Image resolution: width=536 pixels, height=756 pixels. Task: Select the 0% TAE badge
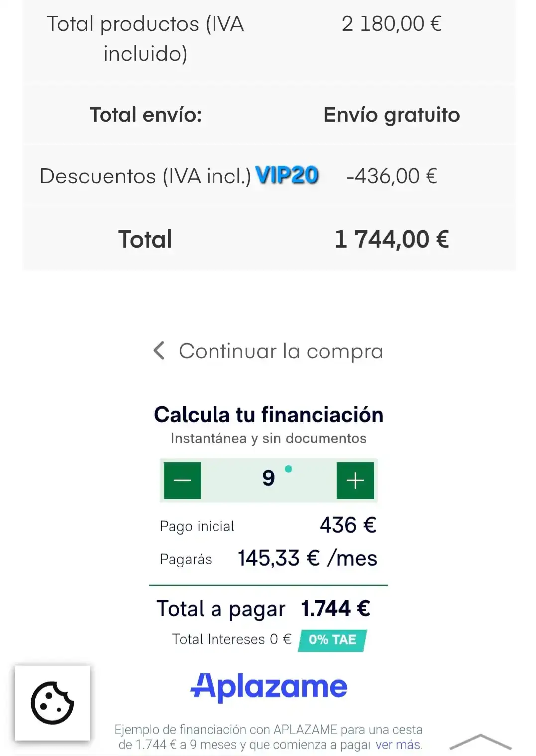(x=332, y=640)
